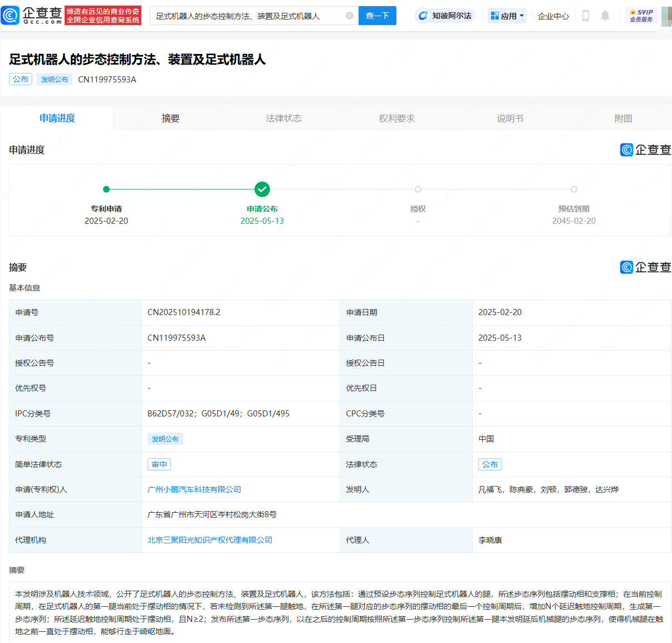The width and height of the screenshot is (672, 643).
Task: Select the 授权 progress step circle
Action: tap(418, 189)
